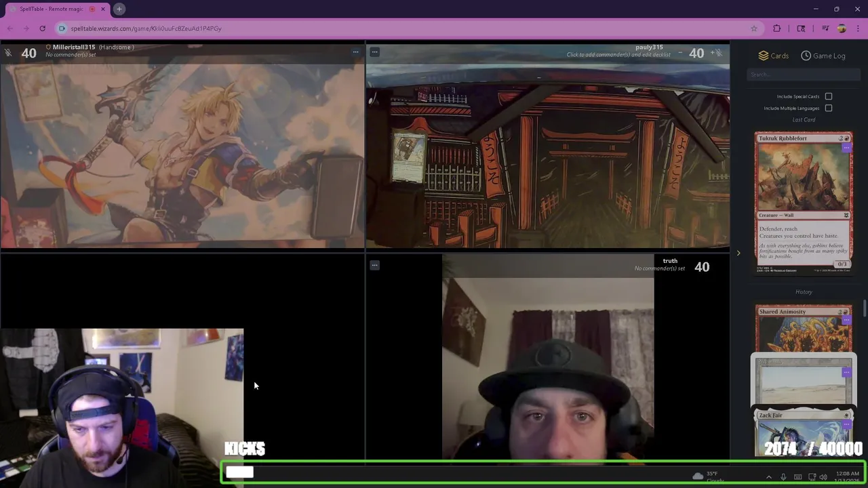Open browser extensions puzzle icon
Viewport: 868px width, 488px height.
click(777, 28)
